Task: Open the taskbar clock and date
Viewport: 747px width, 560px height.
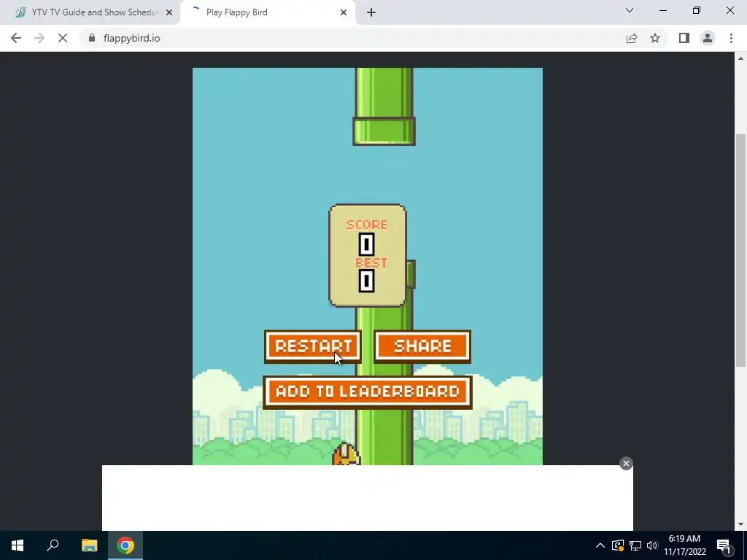Action: tap(684, 545)
